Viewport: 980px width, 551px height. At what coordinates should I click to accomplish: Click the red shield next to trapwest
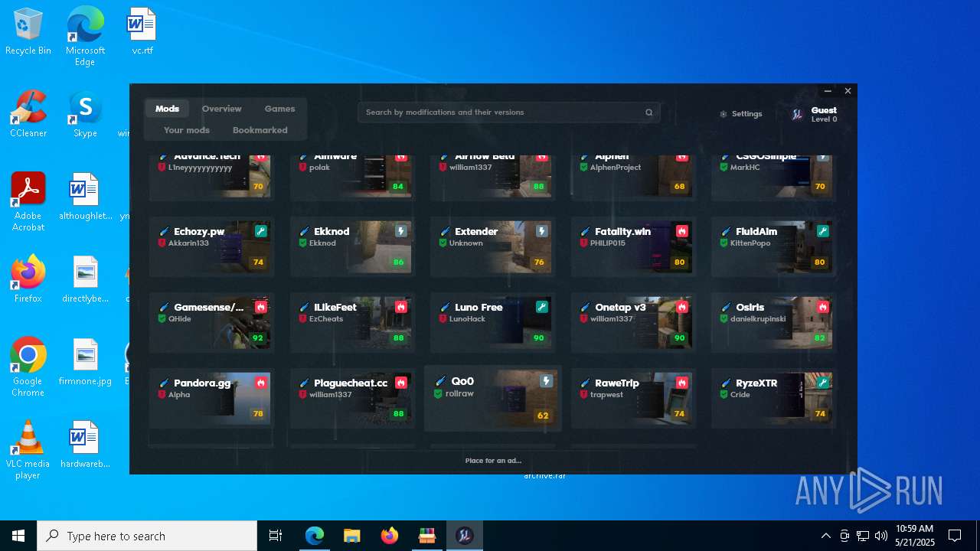point(584,395)
